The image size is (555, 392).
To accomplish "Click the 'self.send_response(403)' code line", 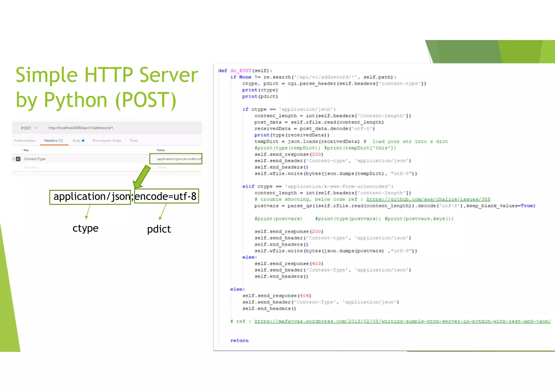I will [x=289, y=264].
